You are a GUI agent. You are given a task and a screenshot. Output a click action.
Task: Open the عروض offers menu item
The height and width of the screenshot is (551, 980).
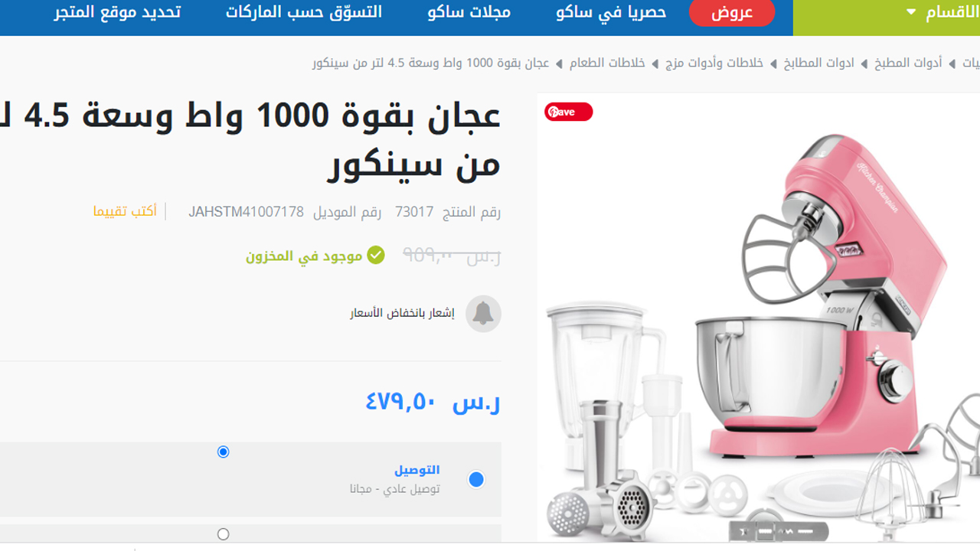732,13
